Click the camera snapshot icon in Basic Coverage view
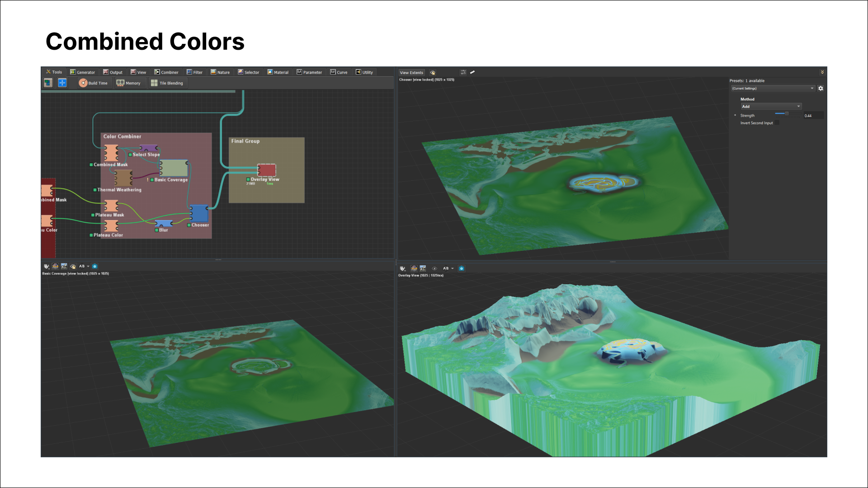Image resolution: width=868 pixels, height=488 pixels. click(94, 267)
